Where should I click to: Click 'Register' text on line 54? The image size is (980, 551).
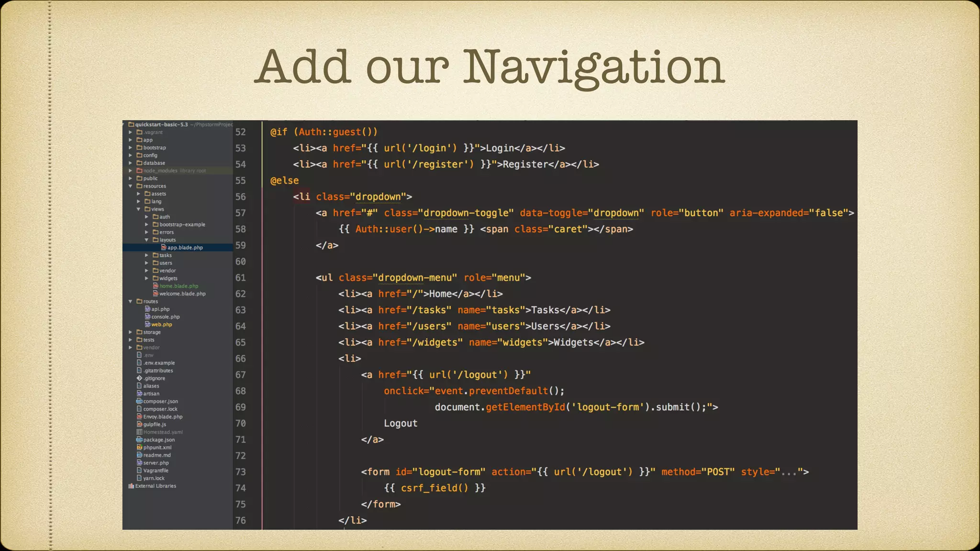tap(525, 164)
